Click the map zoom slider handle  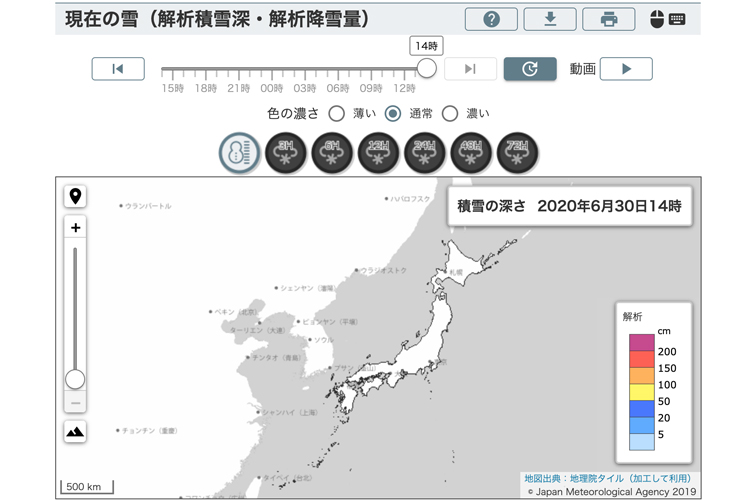pyautogui.click(x=75, y=379)
